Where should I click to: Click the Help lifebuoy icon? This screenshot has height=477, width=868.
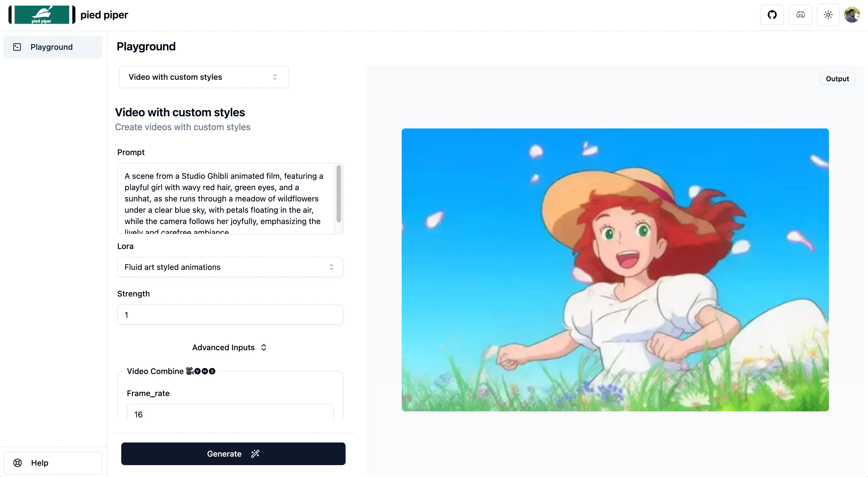tap(18, 463)
